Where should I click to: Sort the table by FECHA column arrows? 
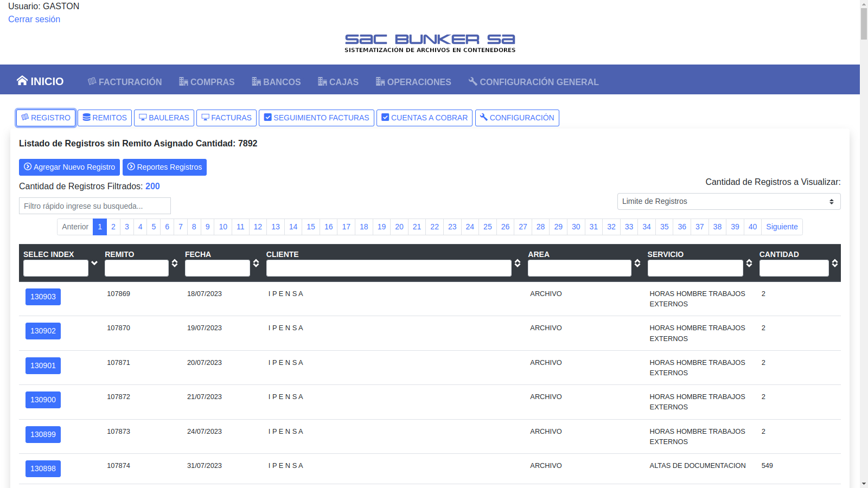click(256, 263)
